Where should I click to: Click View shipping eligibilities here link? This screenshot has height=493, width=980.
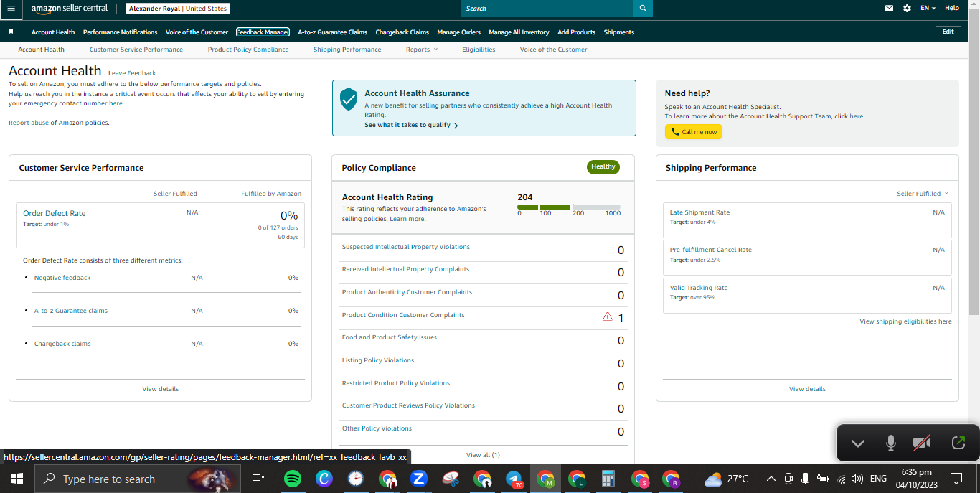point(905,321)
